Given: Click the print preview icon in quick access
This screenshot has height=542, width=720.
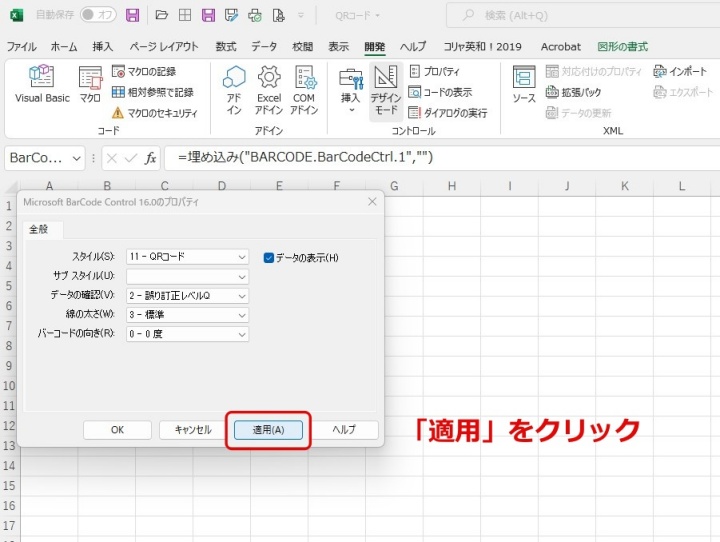Looking at the screenshot, I should (x=278, y=15).
